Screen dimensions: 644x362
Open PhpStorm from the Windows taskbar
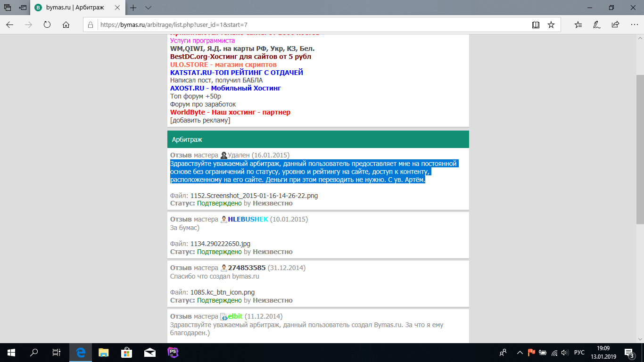click(172, 352)
